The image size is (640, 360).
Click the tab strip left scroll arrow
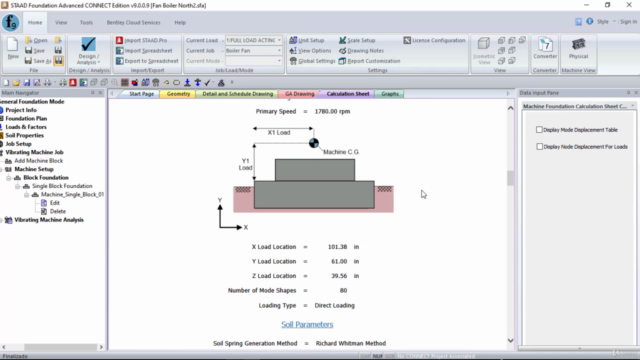coord(112,94)
